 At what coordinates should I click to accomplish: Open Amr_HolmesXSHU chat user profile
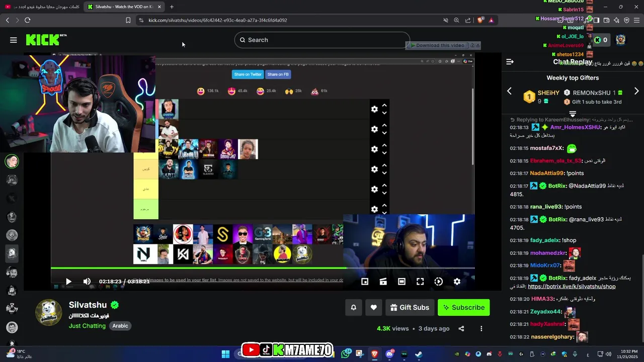(x=575, y=127)
